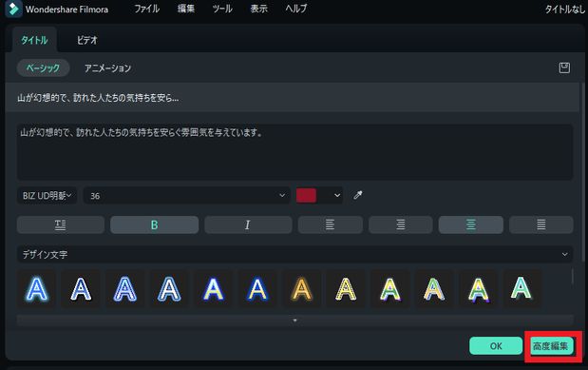Image resolution: width=588 pixels, height=370 pixels.
Task: Open text spacing settings button
Action: pyautogui.click(x=61, y=225)
